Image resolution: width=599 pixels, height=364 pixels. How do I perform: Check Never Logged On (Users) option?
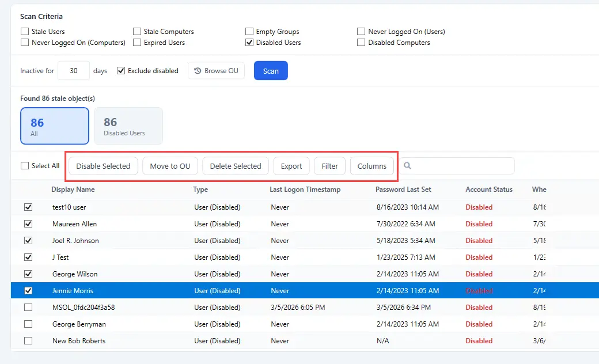coord(361,31)
